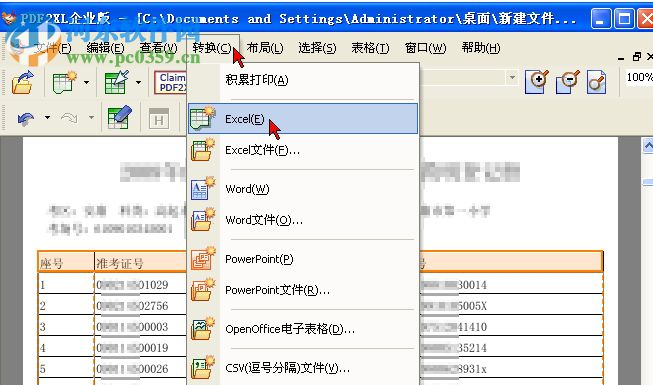653x385 pixels.
Task: Click the cell ending in 5005X
Action: [x=511, y=305]
